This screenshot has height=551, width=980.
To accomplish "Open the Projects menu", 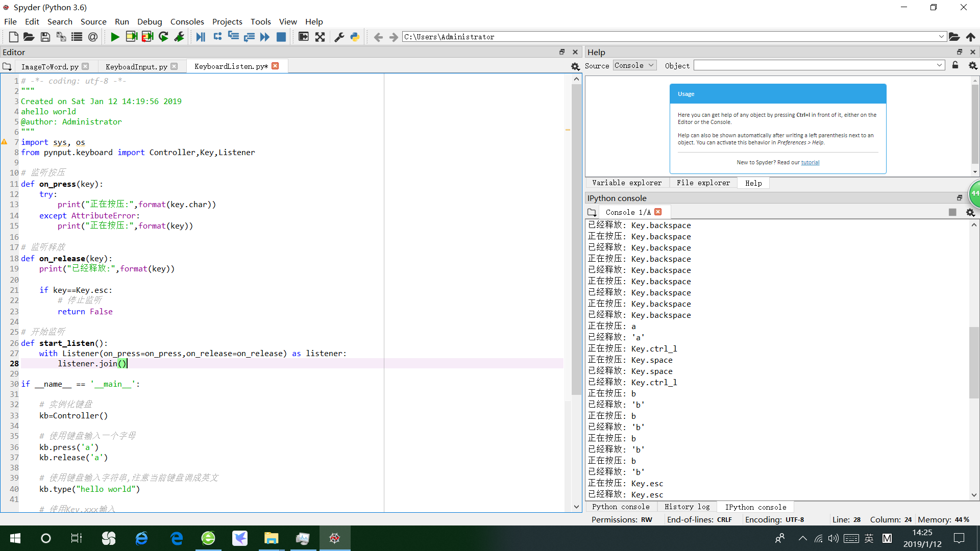I will click(x=227, y=21).
